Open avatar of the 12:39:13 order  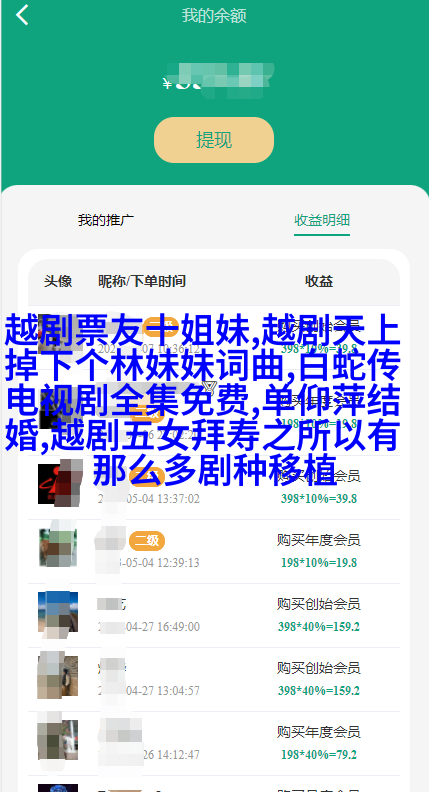click(x=58, y=547)
